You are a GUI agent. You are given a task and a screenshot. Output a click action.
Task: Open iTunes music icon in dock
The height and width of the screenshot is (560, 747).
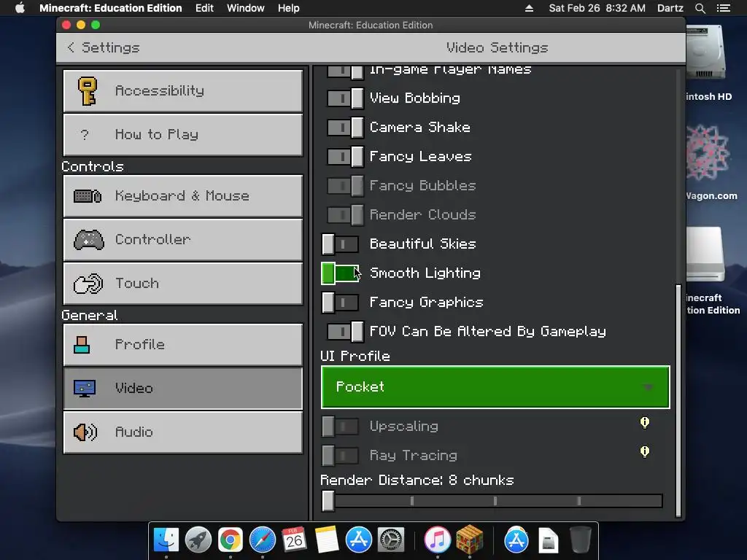pyautogui.click(x=438, y=540)
